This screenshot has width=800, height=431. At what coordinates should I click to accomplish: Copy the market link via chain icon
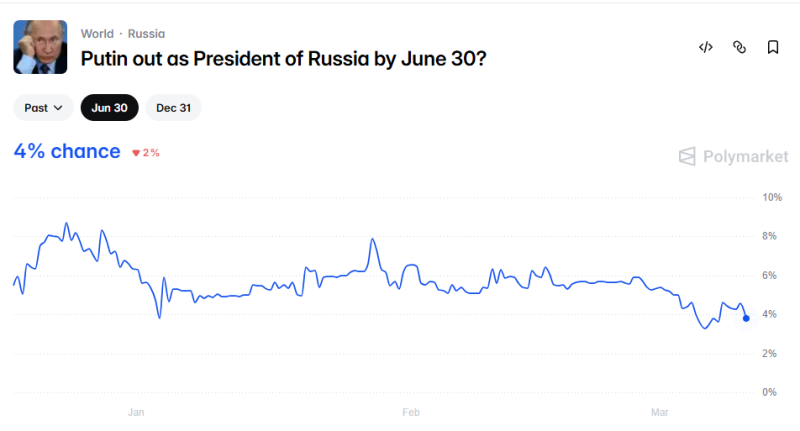pyautogui.click(x=739, y=47)
